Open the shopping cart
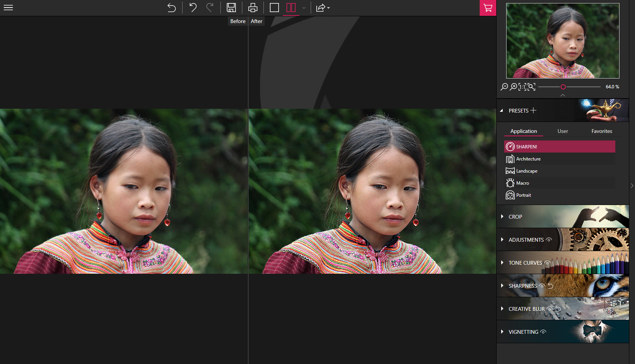Screen dimensions: 635x364 point(488,8)
